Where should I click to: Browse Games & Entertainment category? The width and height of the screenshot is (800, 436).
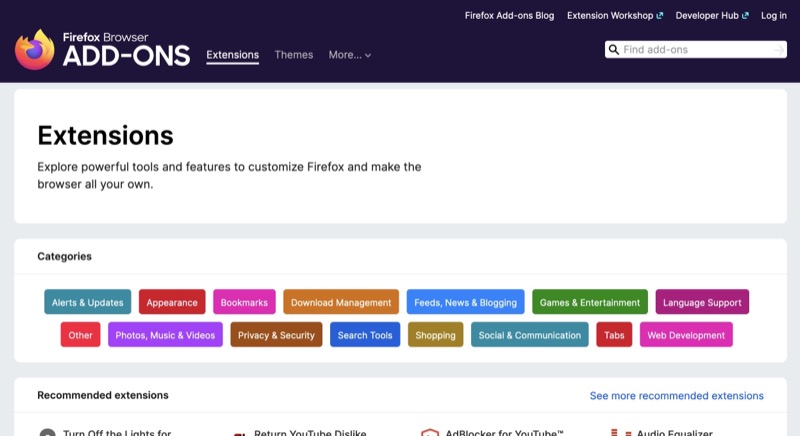pos(590,302)
